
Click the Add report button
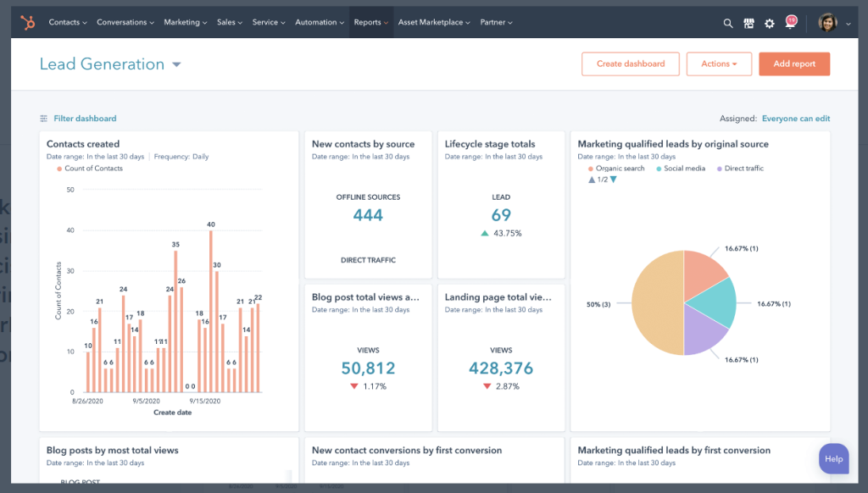[794, 64]
